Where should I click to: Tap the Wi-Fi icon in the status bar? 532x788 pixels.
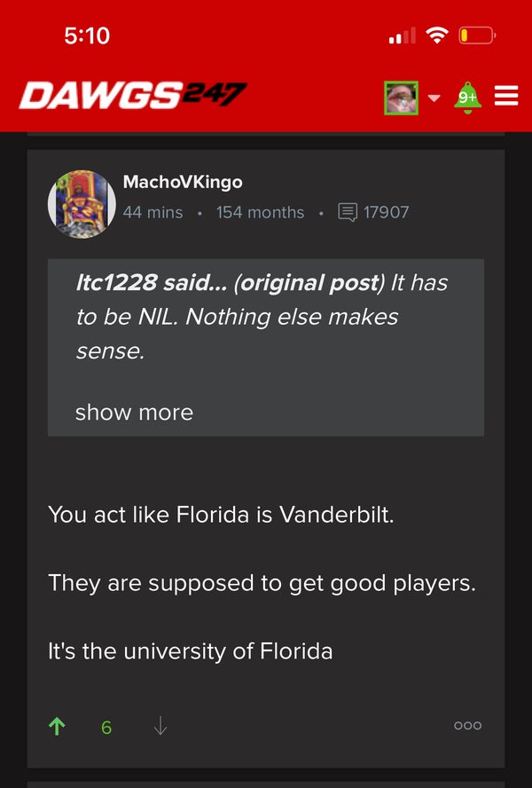pyautogui.click(x=436, y=35)
